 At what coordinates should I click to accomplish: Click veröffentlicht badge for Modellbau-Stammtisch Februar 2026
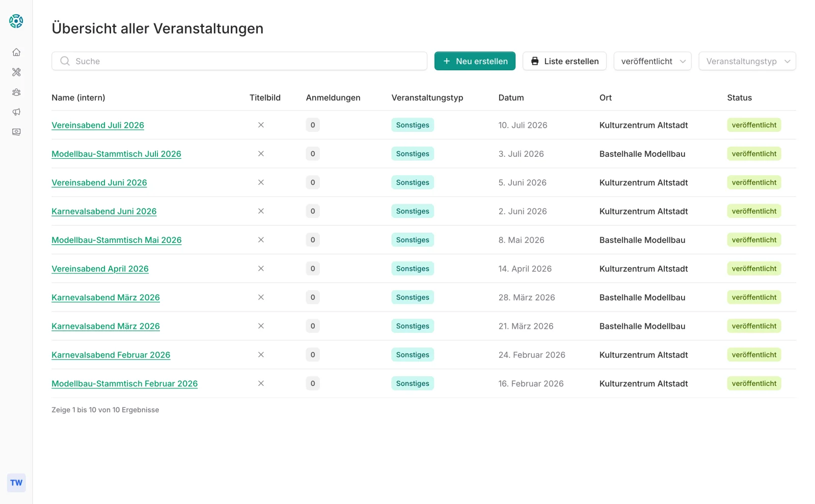pos(754,383)
